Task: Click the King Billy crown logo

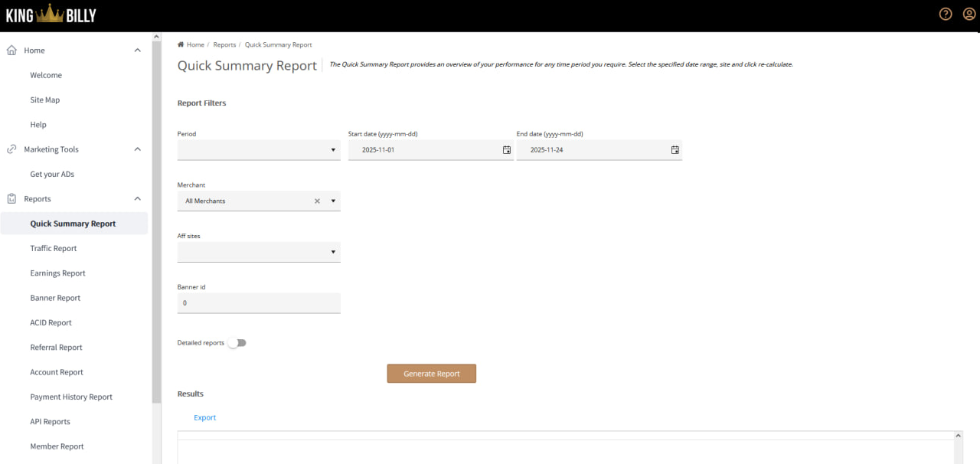Action: (x=51, y=14)
